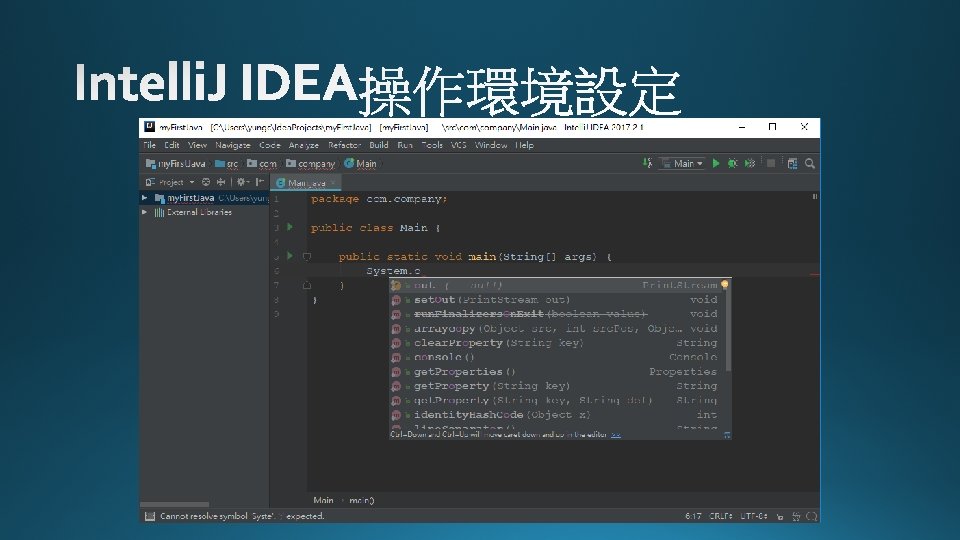The width and height of the screenshot is (960, 540).
Task: Open the File menu
Action: pos(149,145)
